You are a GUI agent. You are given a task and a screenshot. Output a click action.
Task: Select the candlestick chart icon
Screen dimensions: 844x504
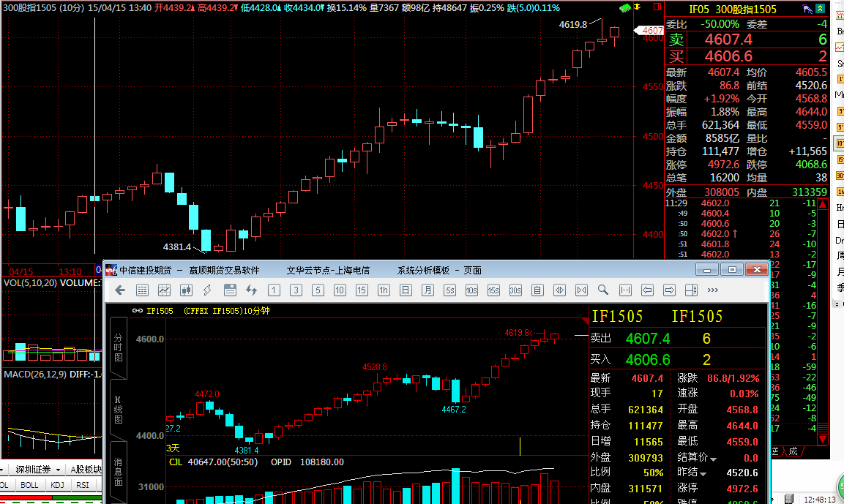click(x=186, y=290)
